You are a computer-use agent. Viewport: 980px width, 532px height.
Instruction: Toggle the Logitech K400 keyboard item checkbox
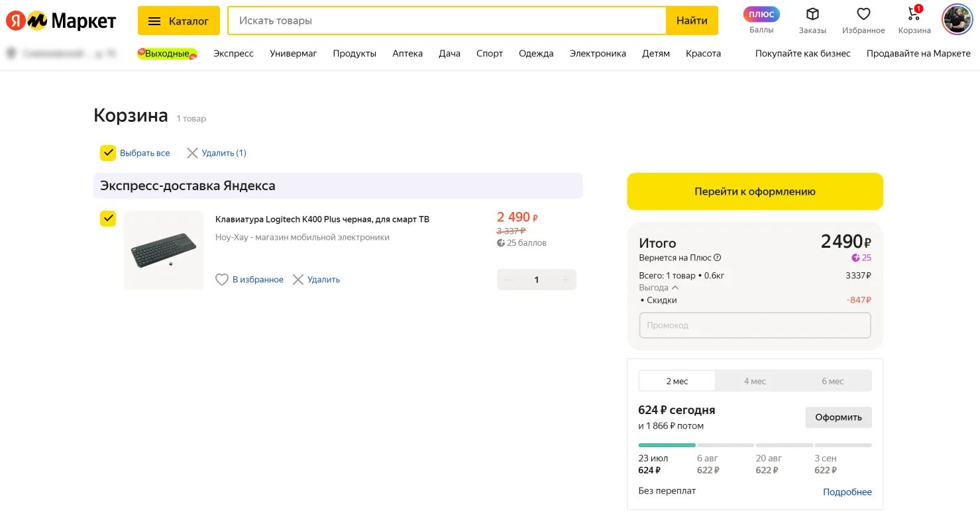(108, 219)
